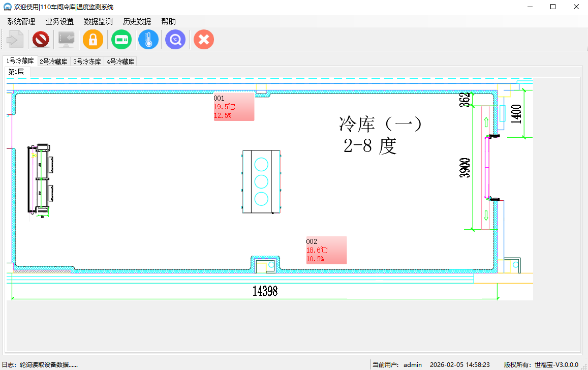
Task: Select the 第1层 floor tab
Action: click(16, 72)
